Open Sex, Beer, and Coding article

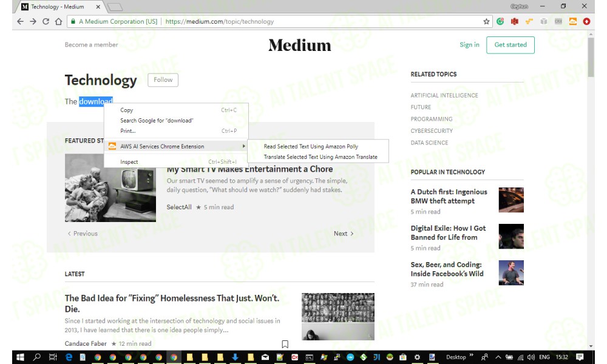447,269
